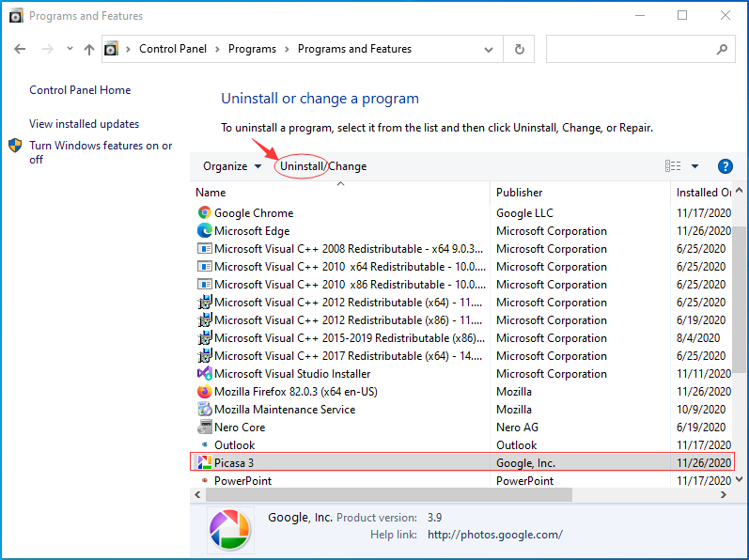
Task: Click the Picasa 3 row icon
Action: coord(205,462)
